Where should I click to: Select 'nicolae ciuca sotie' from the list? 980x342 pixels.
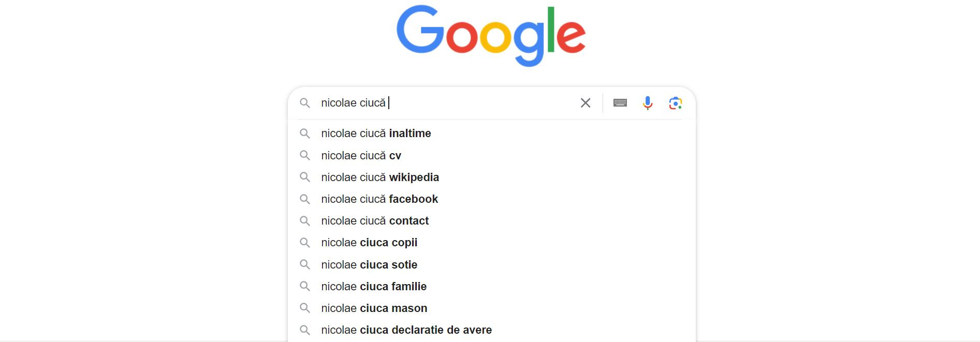(369, 264)
